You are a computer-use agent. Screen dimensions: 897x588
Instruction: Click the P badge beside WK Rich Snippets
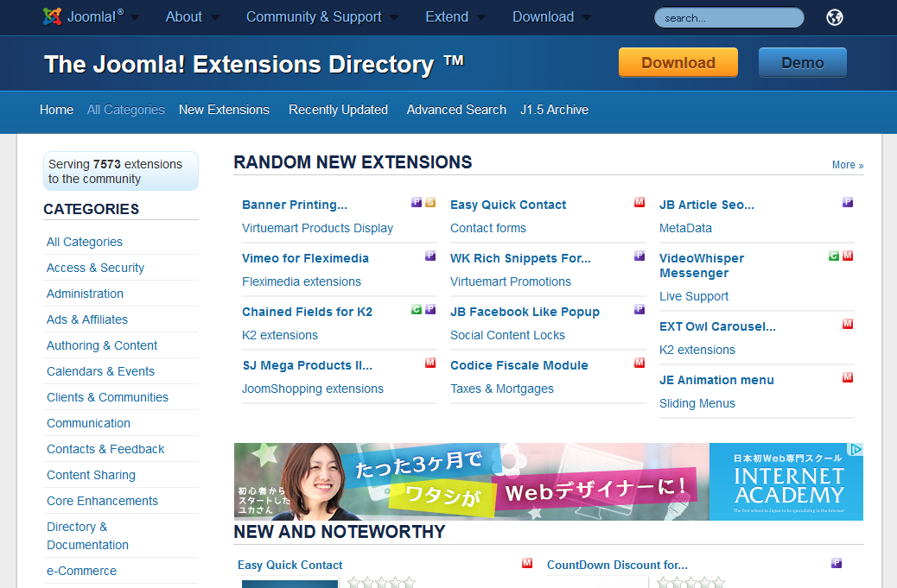click(x=639, y=256)
